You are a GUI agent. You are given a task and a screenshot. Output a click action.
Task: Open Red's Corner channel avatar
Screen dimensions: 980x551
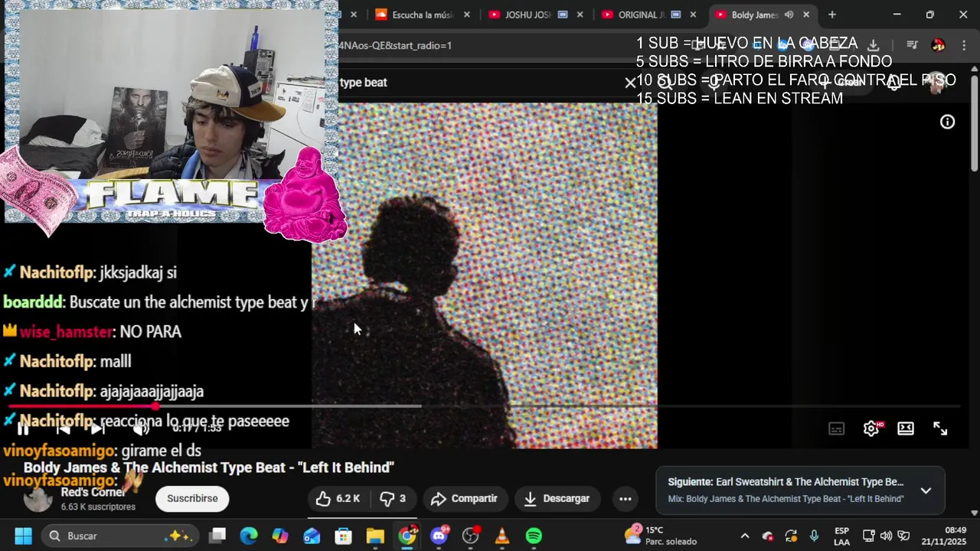coord(38,498)
